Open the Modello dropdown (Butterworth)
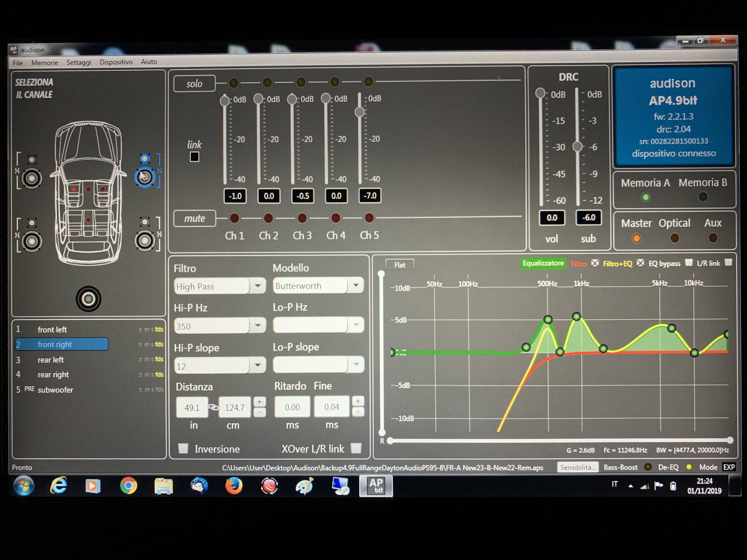The height and width of the screenshot is (560, 747). (x=356, y=285)
